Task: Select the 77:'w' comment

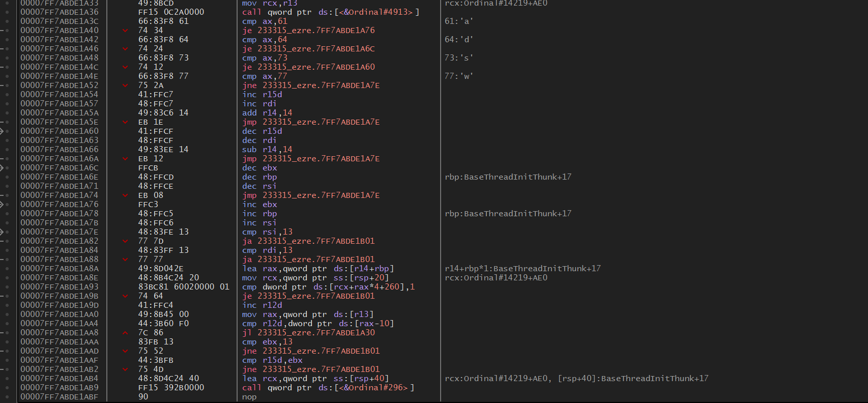Action: tap(458, 76)
